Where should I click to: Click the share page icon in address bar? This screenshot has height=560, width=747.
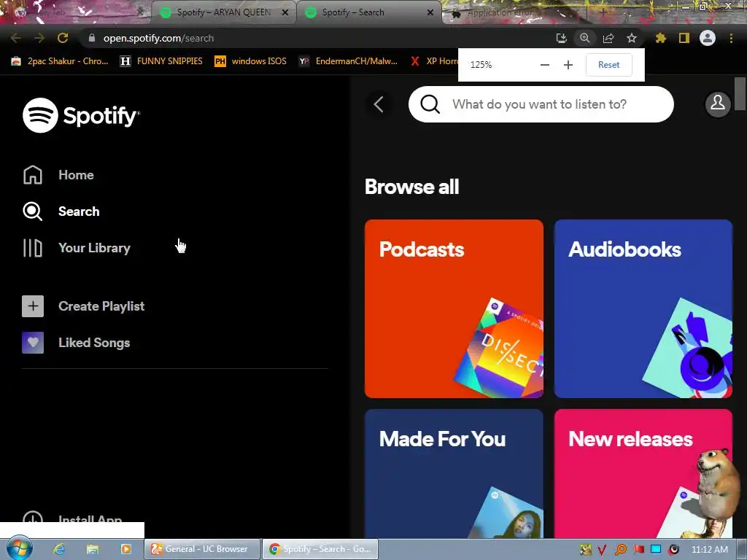tap(608, 38)
